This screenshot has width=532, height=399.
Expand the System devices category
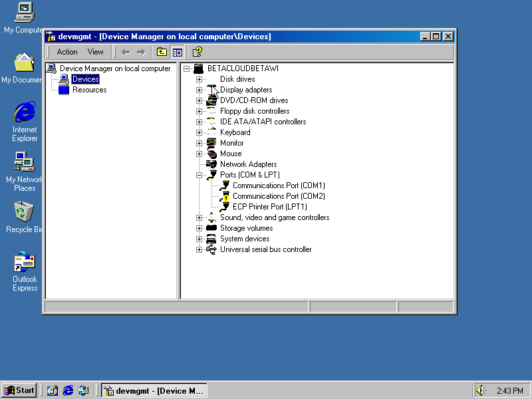coord(199,239)
